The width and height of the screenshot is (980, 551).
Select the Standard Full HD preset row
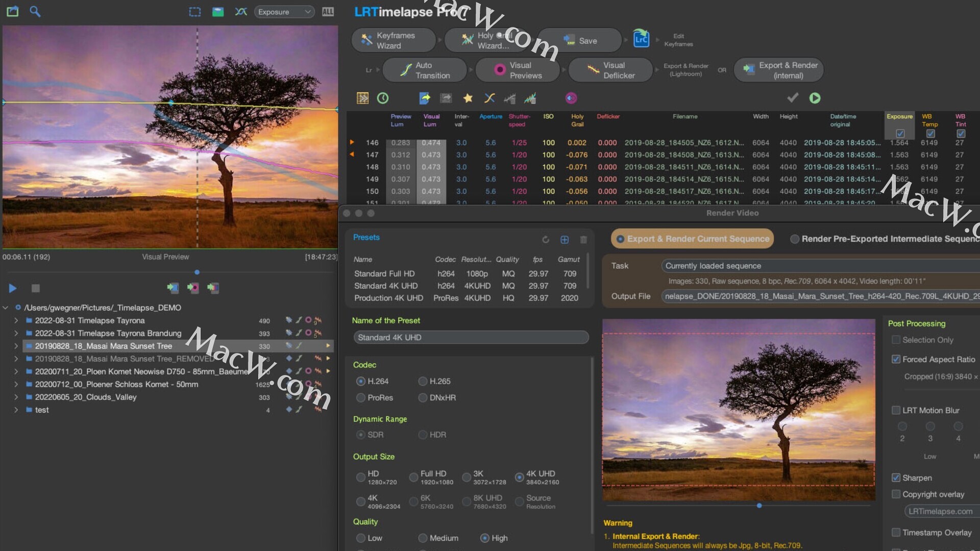466,273
